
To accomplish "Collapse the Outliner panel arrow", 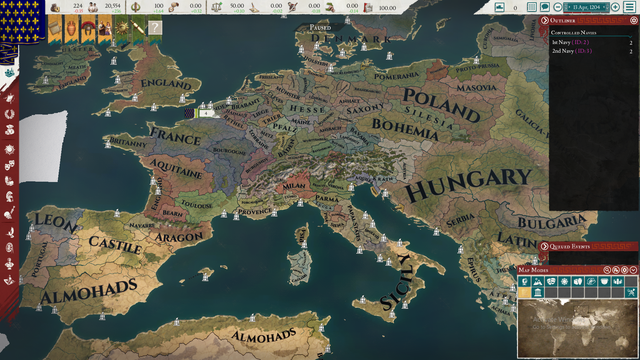I will point(544,20).
